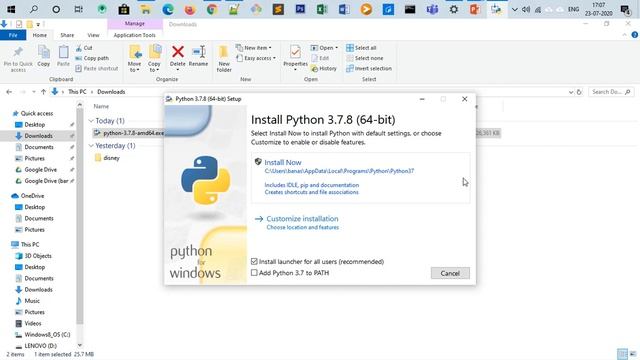Click Invert selection command

[x=369, y=69]
